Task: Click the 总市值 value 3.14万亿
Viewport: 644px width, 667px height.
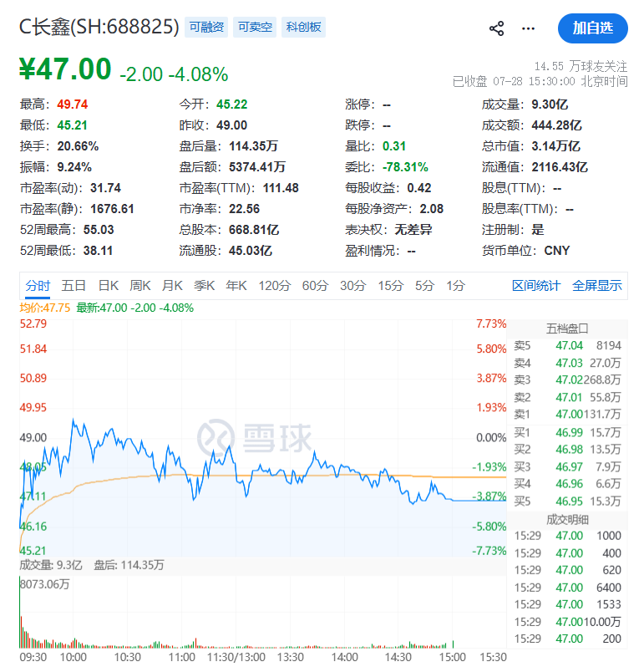Action: click(x=555, y=146)
